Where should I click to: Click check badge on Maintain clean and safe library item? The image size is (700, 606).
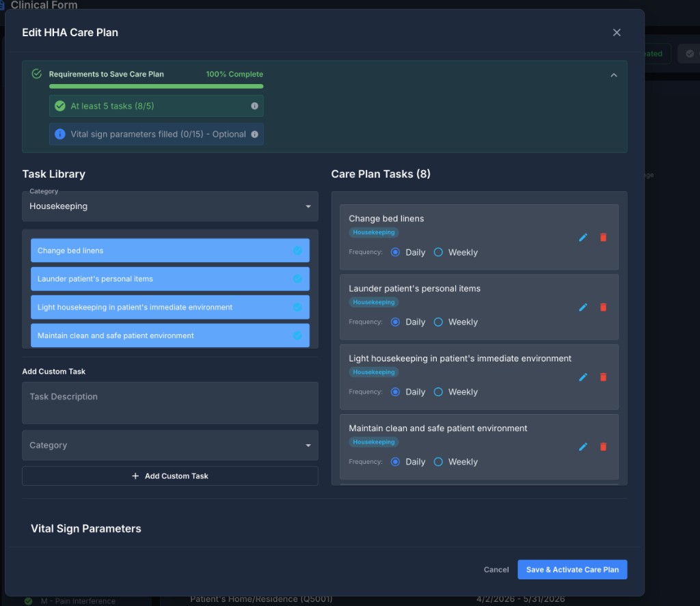point(297,335)
